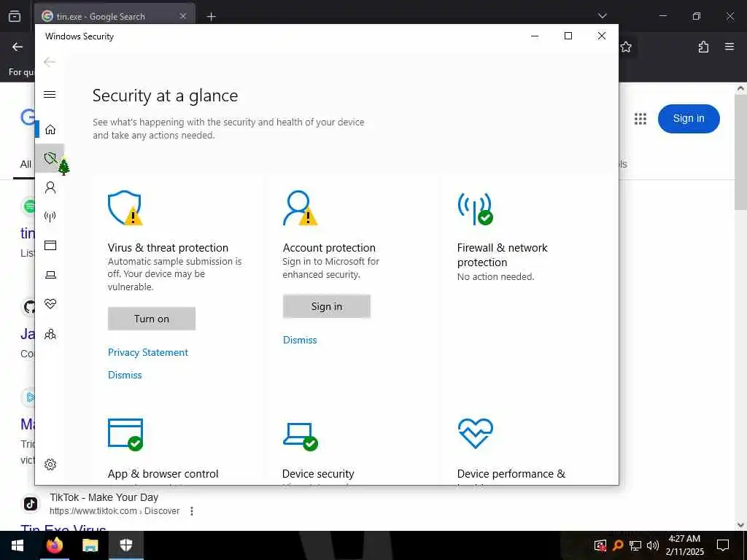Screen dimensions: 747x560
Task: Open Account protection person icon in sidebar
Action: [50, 187]
